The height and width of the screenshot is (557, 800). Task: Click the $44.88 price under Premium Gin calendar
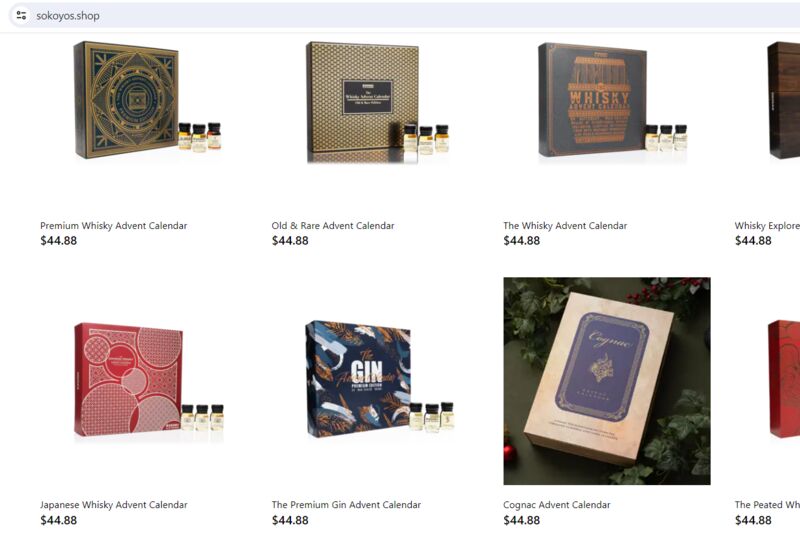[x=290, y=520]
